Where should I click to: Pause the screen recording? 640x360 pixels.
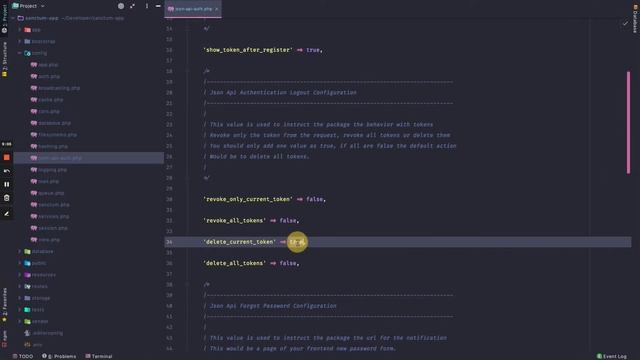click(7, 184)
